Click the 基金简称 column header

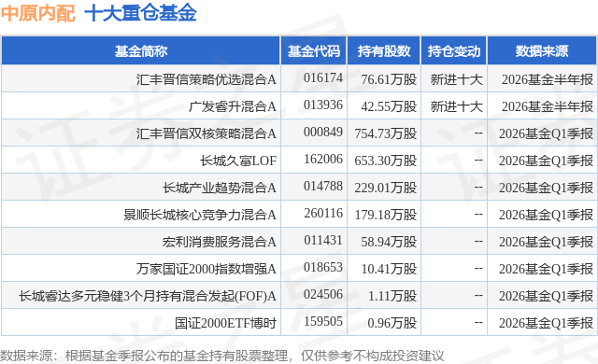pyautogui.click(x=141, y=51)
